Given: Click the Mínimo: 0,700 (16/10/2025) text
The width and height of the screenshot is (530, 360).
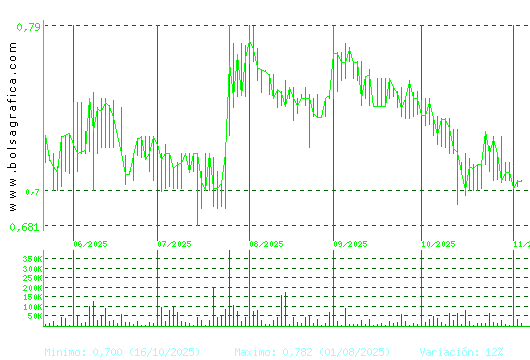Looking at the screenshot, I should [x=122, y=352].
